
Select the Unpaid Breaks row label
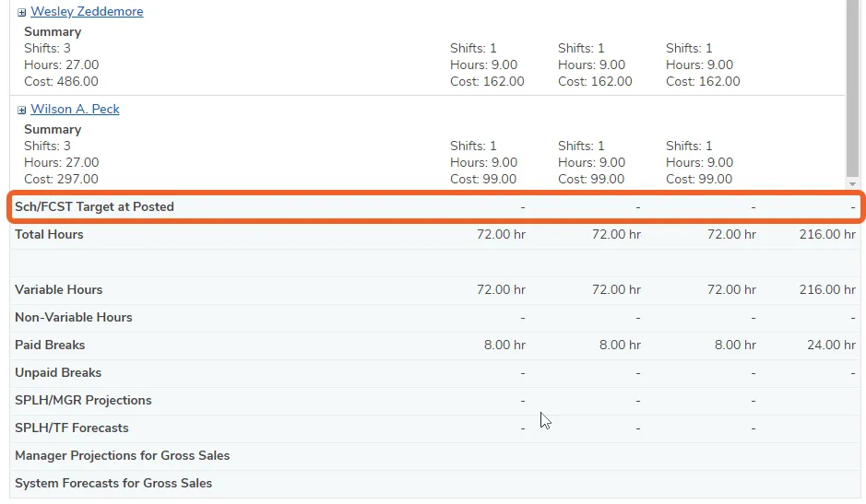[58, 372]
